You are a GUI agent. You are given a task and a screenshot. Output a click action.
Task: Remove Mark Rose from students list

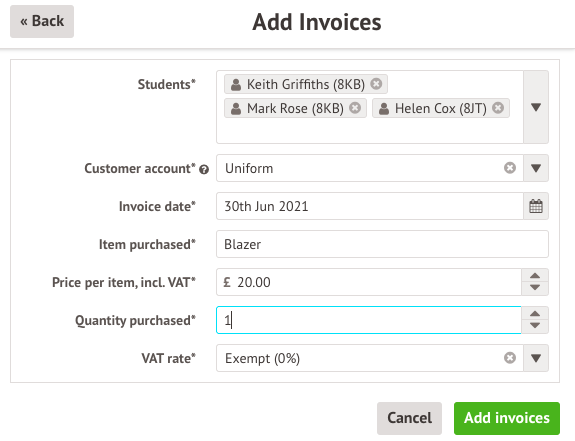coord(355,108)
